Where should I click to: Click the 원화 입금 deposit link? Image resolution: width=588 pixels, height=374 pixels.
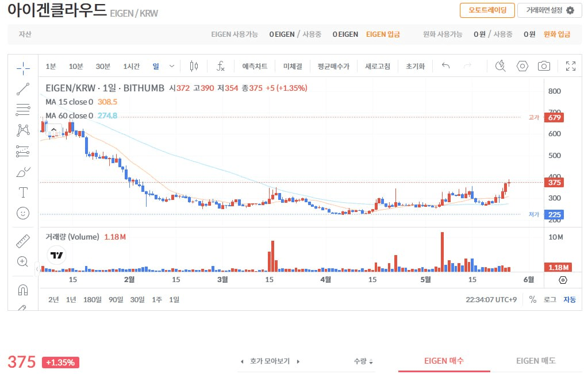coord(557,34)
